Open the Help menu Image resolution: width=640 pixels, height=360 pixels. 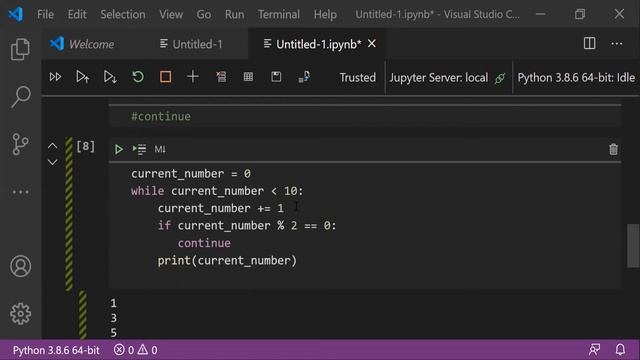325,14
